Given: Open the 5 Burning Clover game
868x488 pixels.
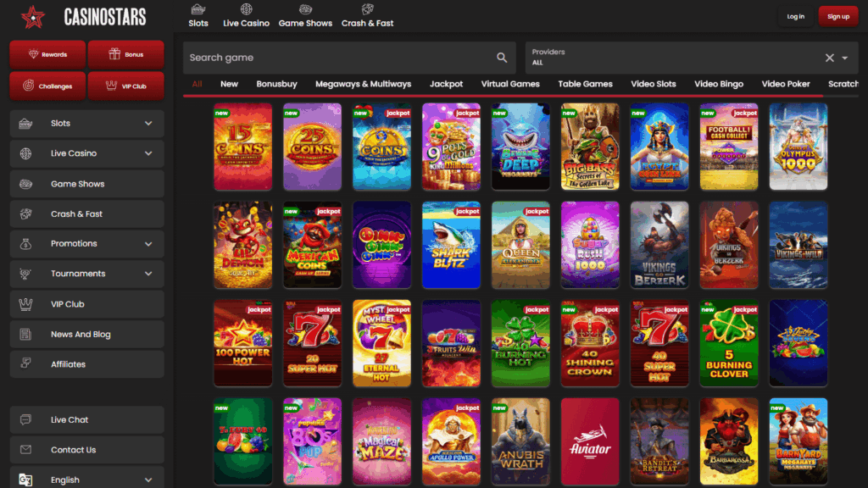Looking at the screenshot, I should point(728,343).
